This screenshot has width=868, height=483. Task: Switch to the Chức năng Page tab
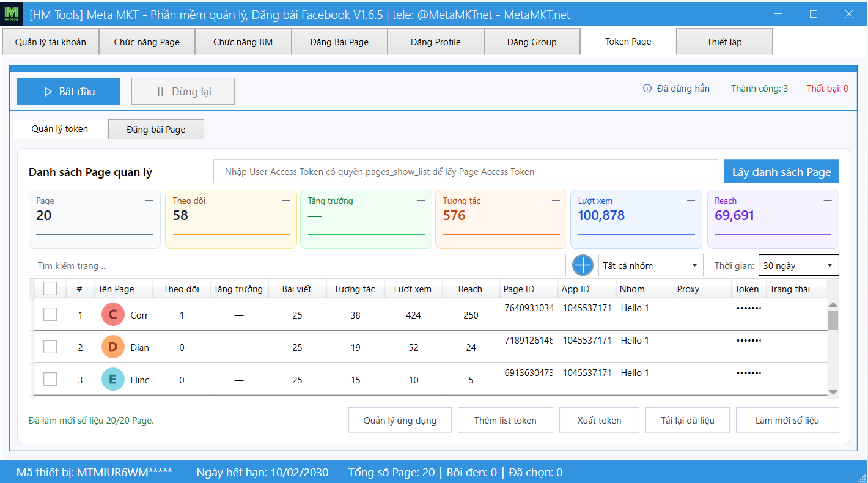click(147, 42)
